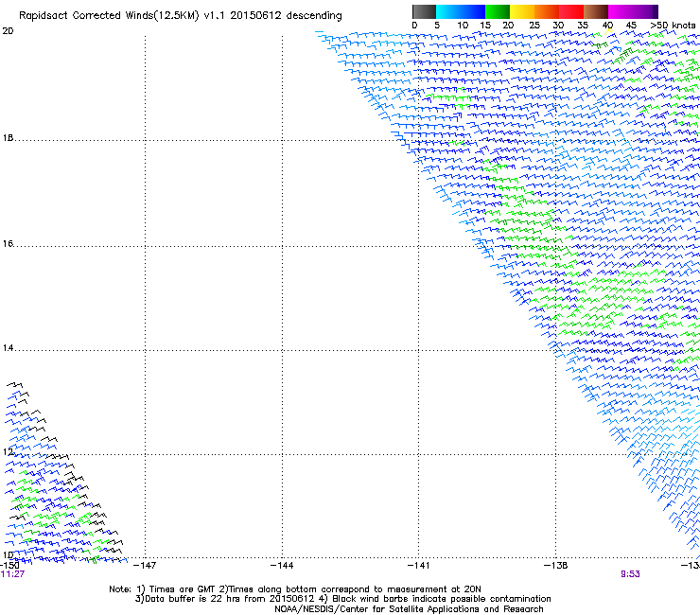Click the gray 0-5 knots color bar segment
700x615 pixels.
click(x=424, y=11)
